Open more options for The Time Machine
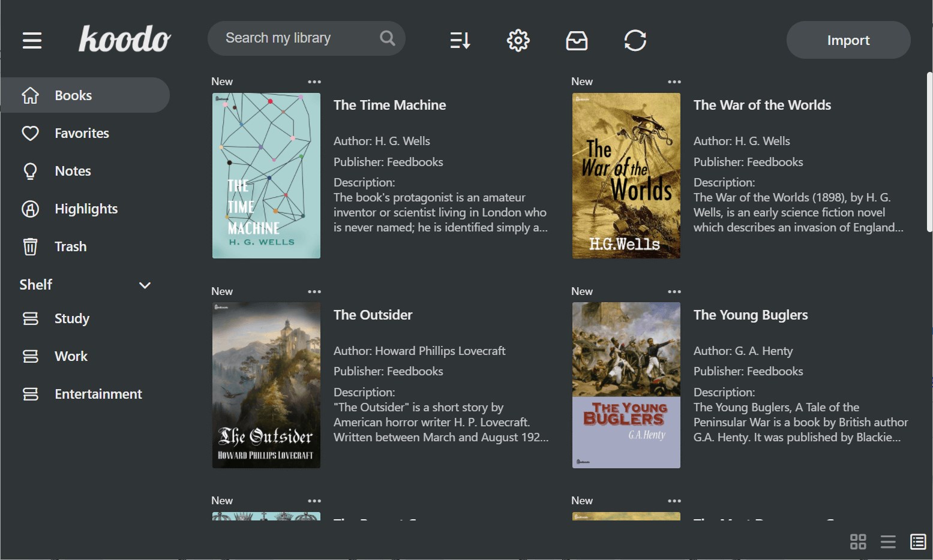 tap(314, 81)
